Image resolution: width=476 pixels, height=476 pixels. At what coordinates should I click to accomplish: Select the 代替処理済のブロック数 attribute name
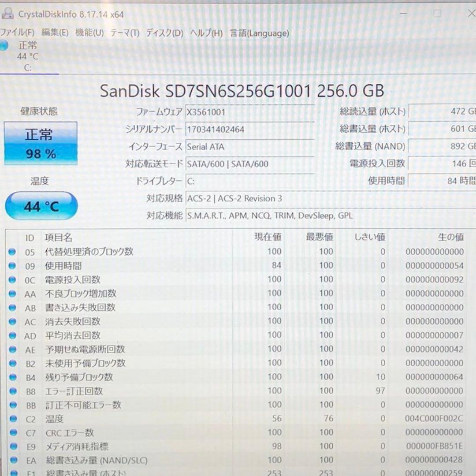(89, 252)
